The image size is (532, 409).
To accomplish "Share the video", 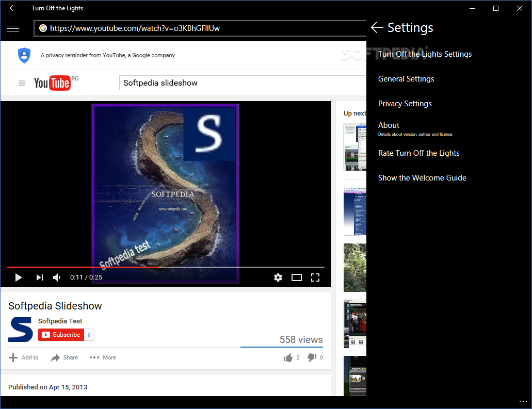I will click(65, 358).
